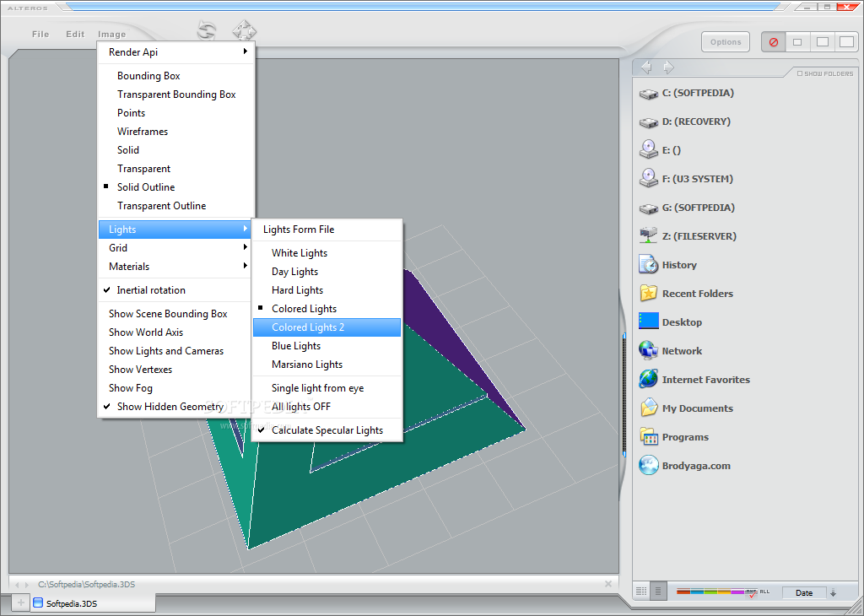Expand the Materials submenu

[175, 266]
